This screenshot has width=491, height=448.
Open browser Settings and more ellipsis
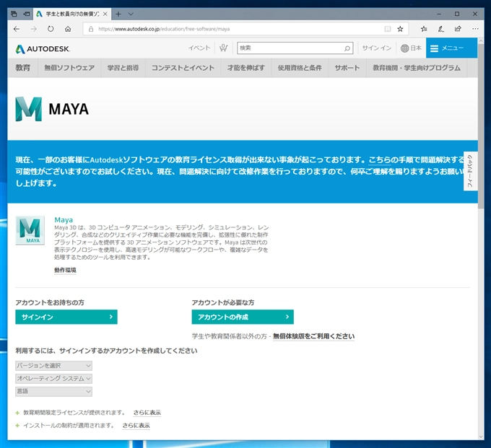[475, 29]
